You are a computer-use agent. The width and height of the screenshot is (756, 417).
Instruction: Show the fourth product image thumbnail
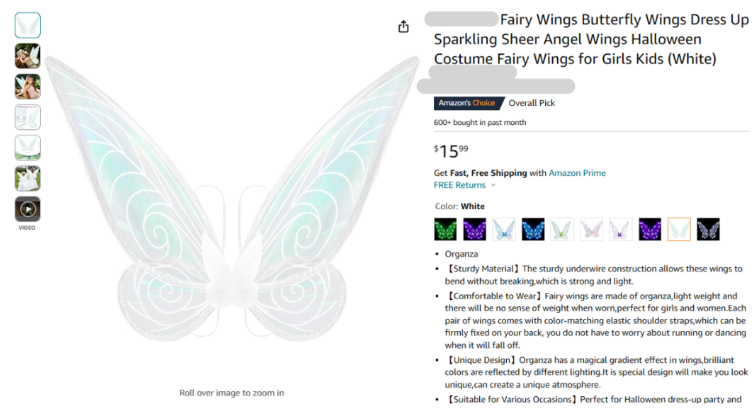pyautogui.click(x=28, y=117)
